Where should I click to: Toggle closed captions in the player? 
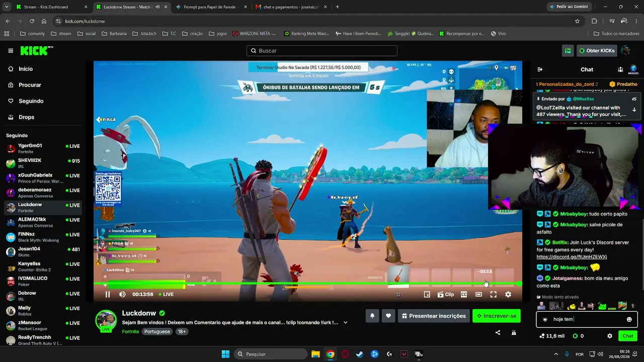point(464,295)
